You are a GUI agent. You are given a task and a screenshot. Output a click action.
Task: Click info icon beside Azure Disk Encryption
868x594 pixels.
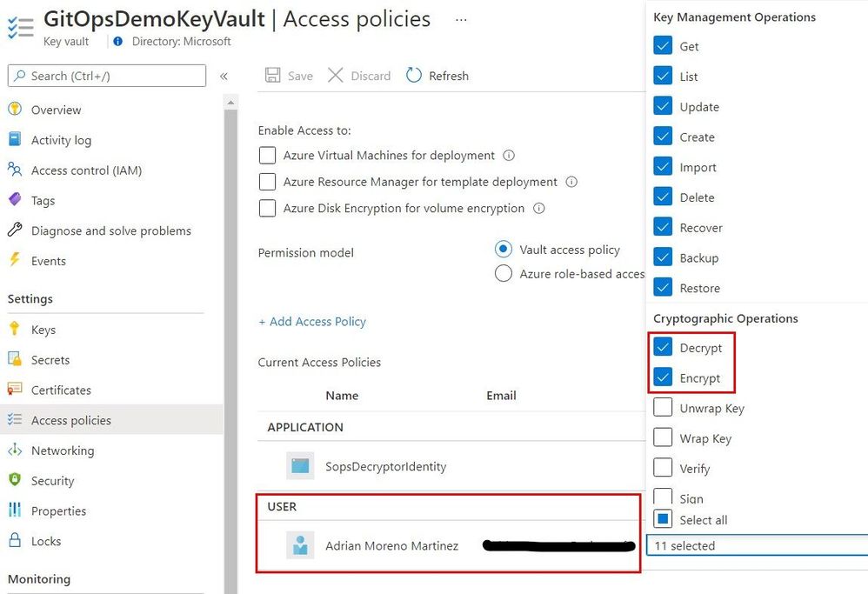pos(538,209)
